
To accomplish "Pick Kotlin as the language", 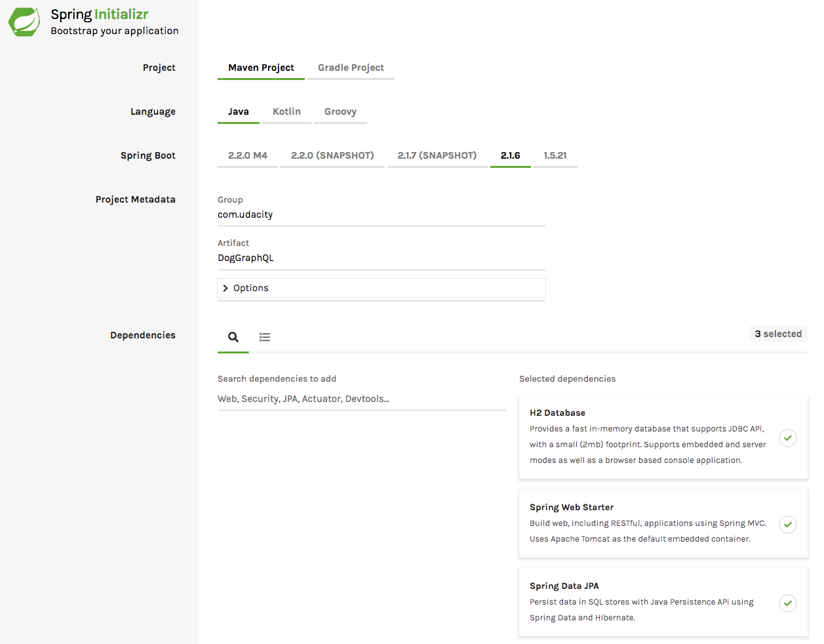I will click(x=286, y=111).
